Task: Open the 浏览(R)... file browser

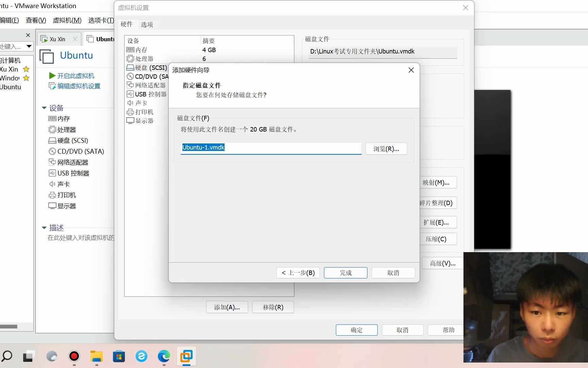Action: pyautogui.click(x=386, y=149)
